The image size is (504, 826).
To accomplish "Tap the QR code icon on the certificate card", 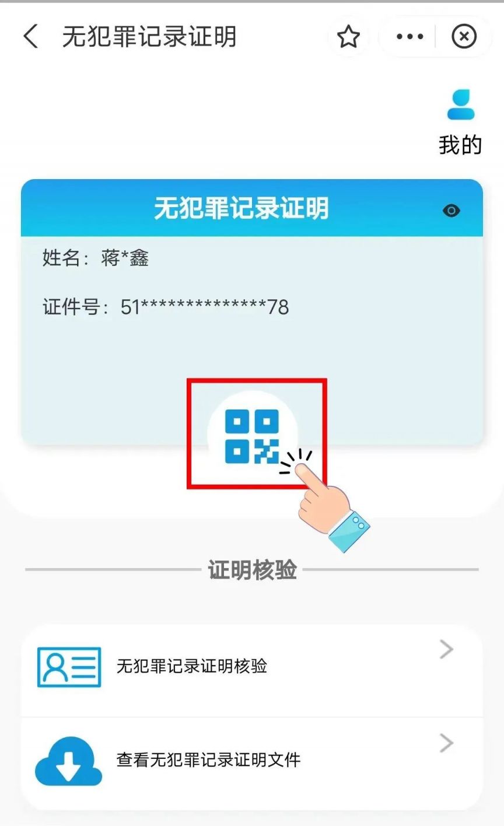I will [x=252, y=437].
